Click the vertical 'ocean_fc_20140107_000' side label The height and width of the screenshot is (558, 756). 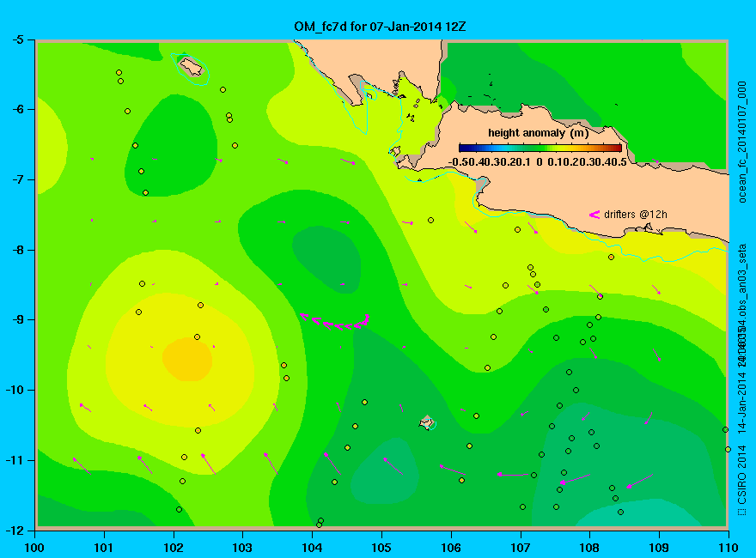click(x=742, y=143)
